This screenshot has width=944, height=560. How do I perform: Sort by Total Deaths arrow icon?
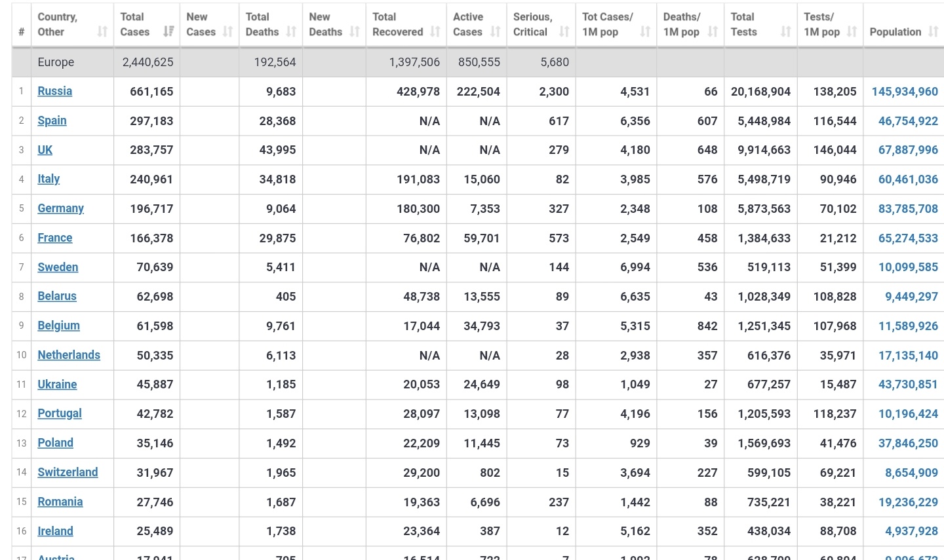point(291,31)
